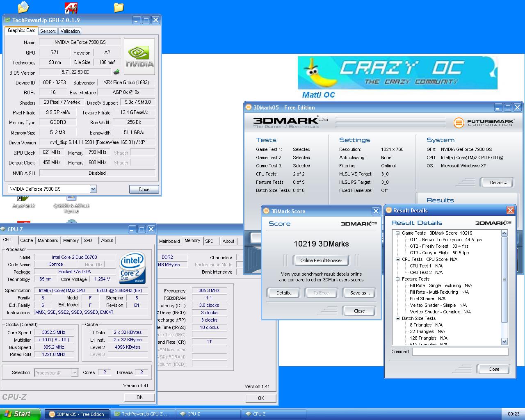This screenshot has width=525, height=420.
Task: Switch to the Mainboard tab in front CPU-Z
Action: point(48,240)
